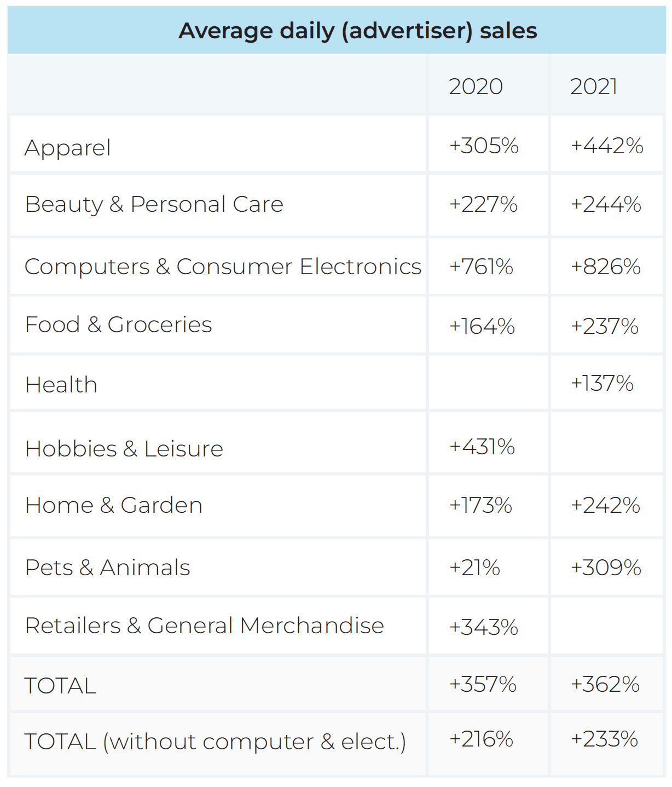Select the +164% cell
672x787 pixels.
click(x=482, y=326)
